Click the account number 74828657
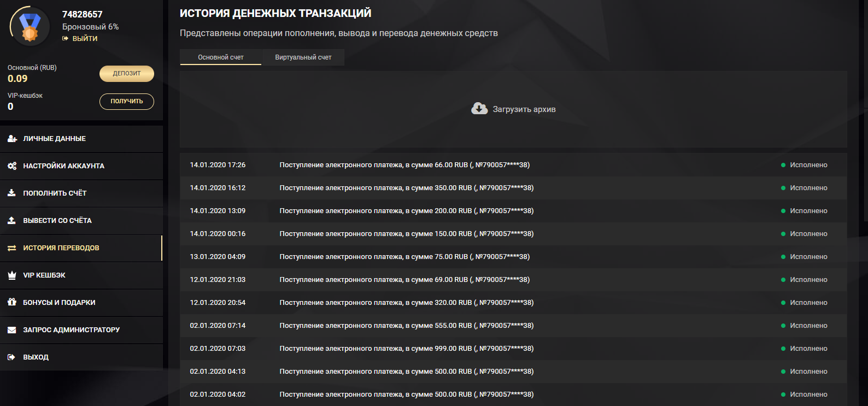The image size is (868, 406). 83,14
